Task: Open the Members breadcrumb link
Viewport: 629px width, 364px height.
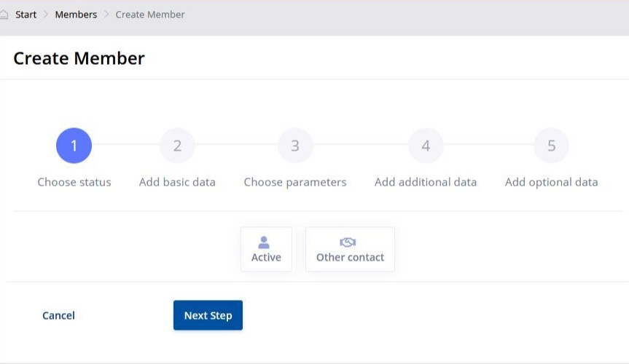Action: [x=76, y=15]
